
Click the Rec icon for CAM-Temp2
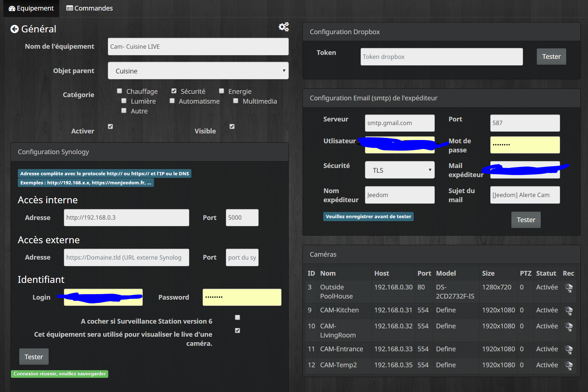(x=569, y=366)
